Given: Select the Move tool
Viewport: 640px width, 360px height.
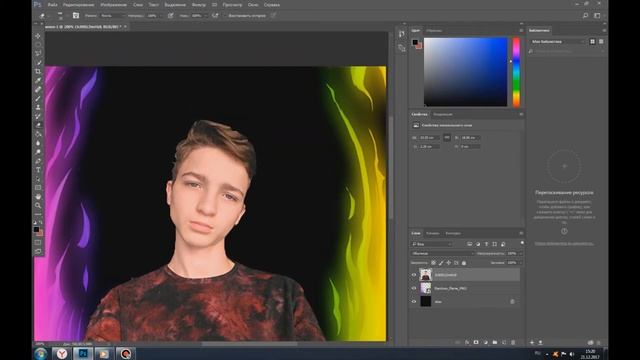Looking at the screenshot, I should pos(38,36).
